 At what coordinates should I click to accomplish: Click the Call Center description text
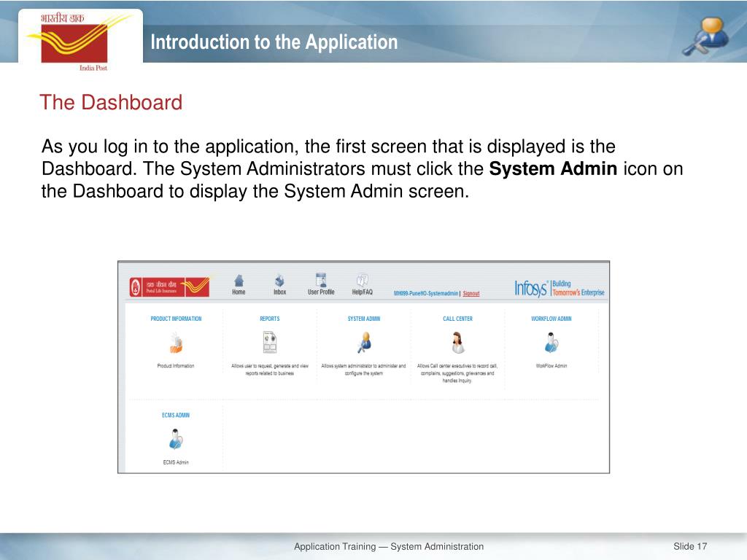point(457,373)
